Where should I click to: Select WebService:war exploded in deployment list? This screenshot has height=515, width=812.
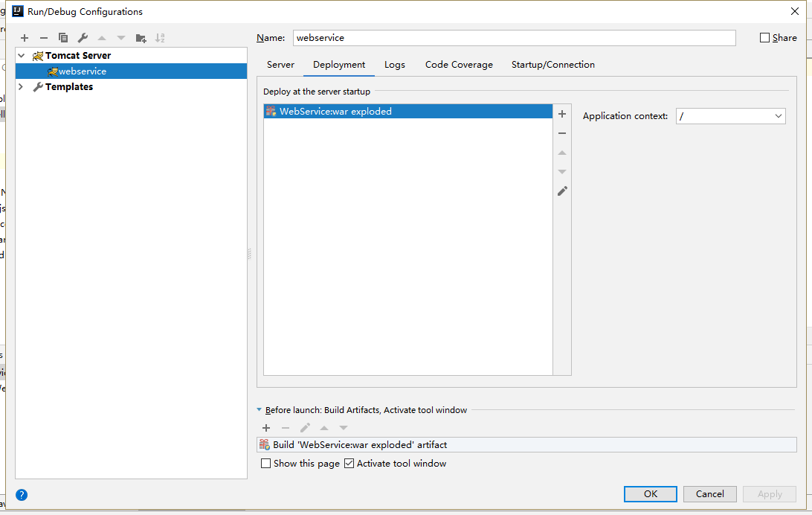(x=408, y=112)
